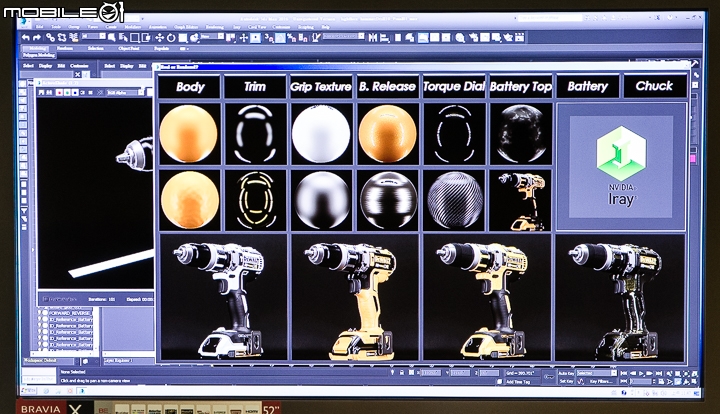Toggle green channel in ActiveShade window

tap(67, 92)
